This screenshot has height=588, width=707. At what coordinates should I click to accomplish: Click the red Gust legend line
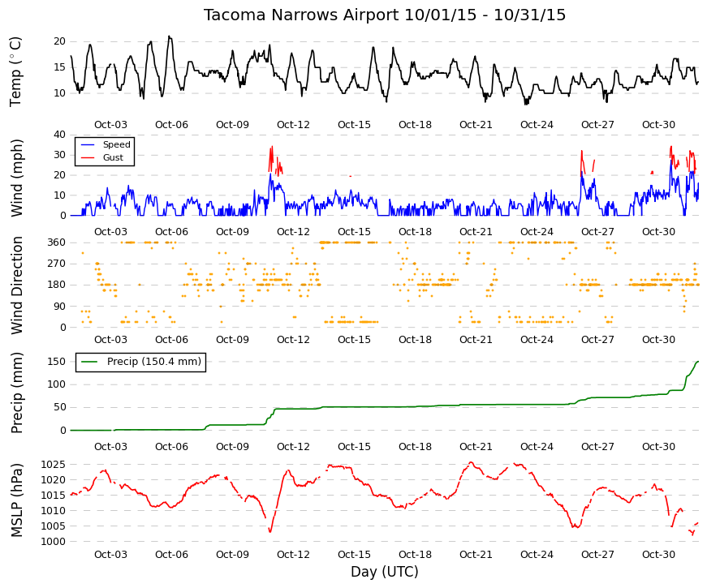pyautogui.click(x=87, y=157)
